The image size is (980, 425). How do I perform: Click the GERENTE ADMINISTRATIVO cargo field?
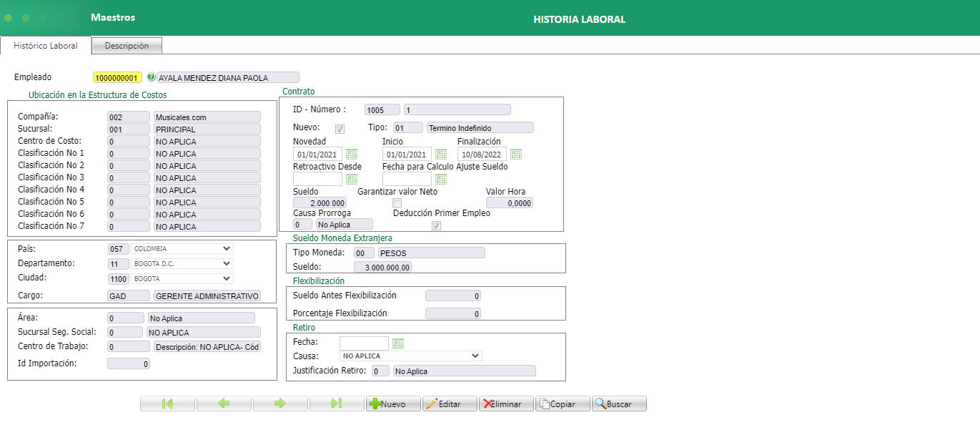click(x=207, y=295)
